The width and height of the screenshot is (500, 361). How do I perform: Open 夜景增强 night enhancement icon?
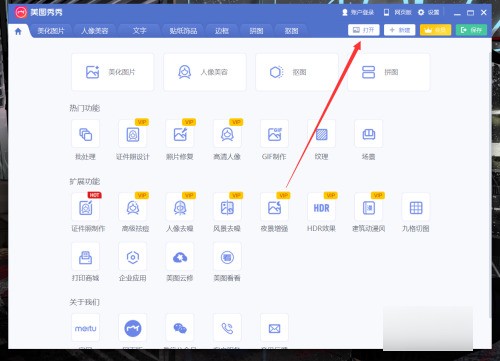point(274,207)
